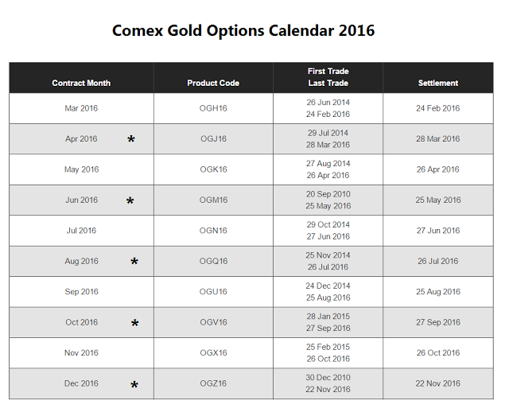Click the Sep 2016 contract month cell

point(81,292)
